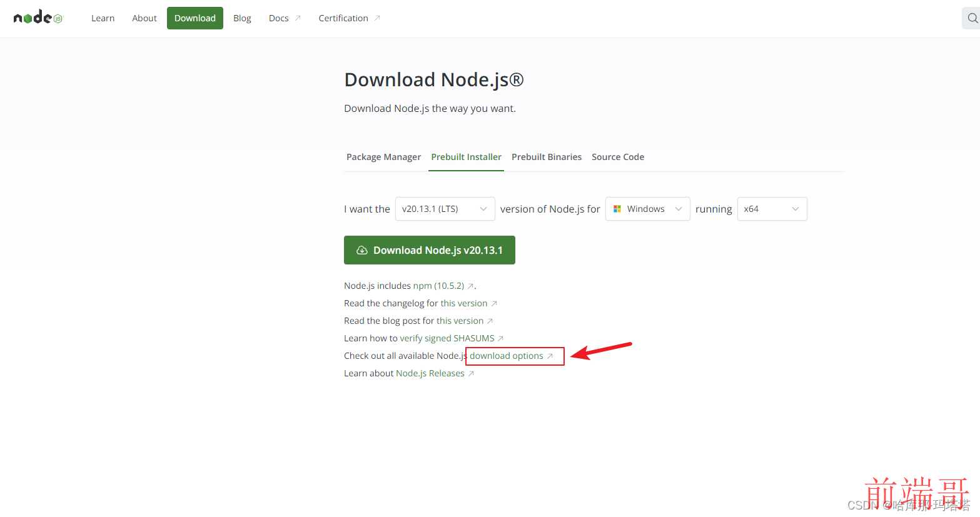Click Download Node.js v20.13.1 button
Image resolution: width=980 pixels, height=517 pixels.
[430, 250]
